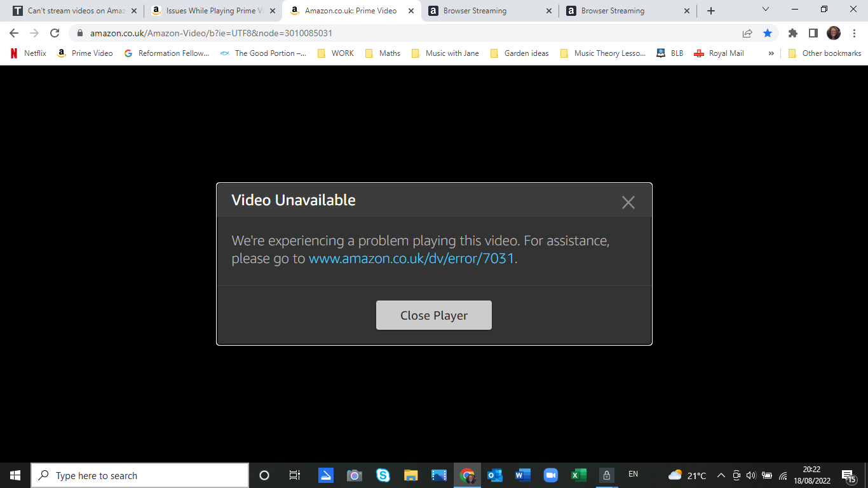Click the bookmark star icon
868x488 pixels.
point(767,33)
